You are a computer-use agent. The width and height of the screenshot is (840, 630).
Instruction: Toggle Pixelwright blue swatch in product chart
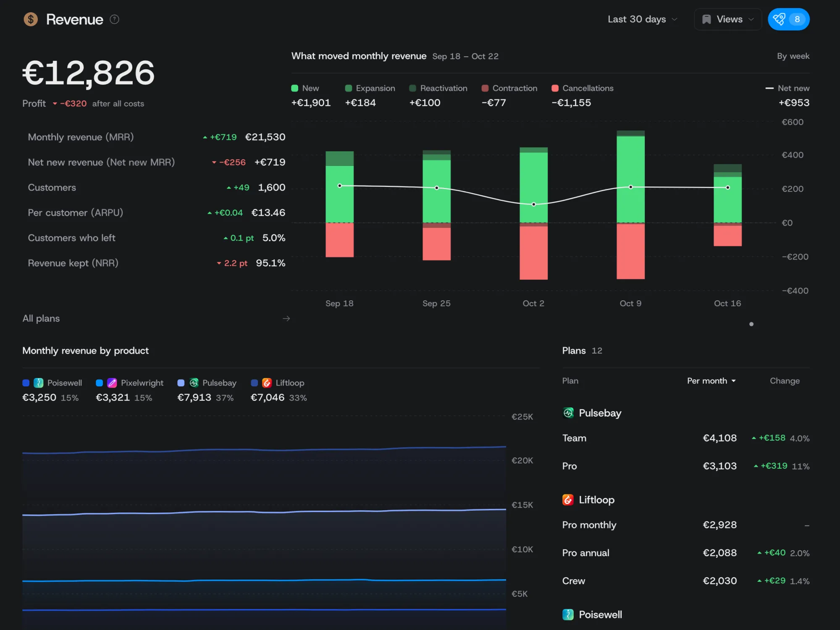click(x=99, y=383)
